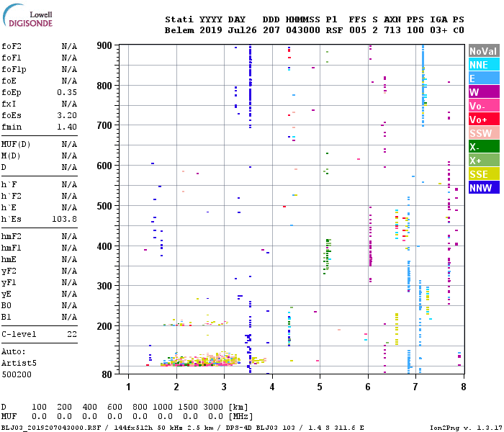Viewport: 504px width, 432px height.
Task: Select the E direction legend swatch
Action: [484, 78]
